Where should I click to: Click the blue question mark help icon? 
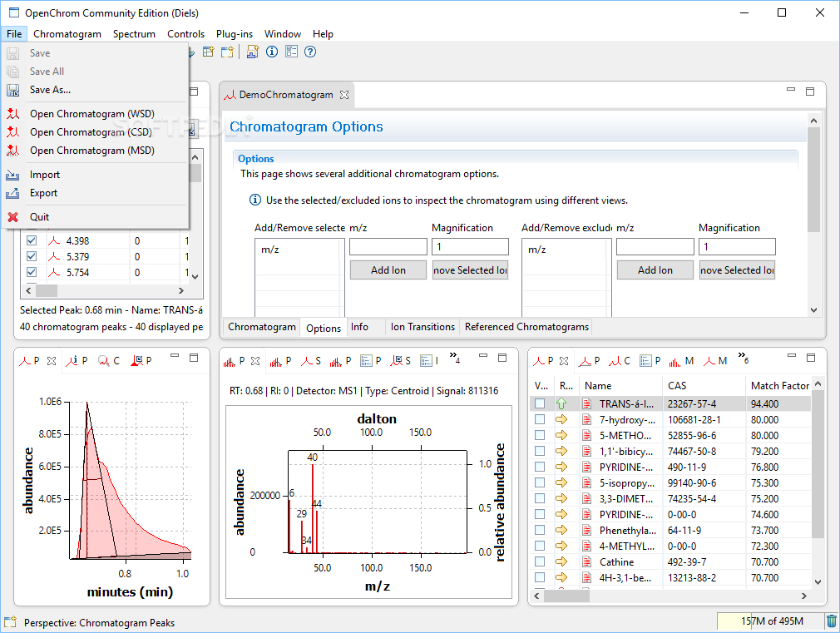pos(310,52)
